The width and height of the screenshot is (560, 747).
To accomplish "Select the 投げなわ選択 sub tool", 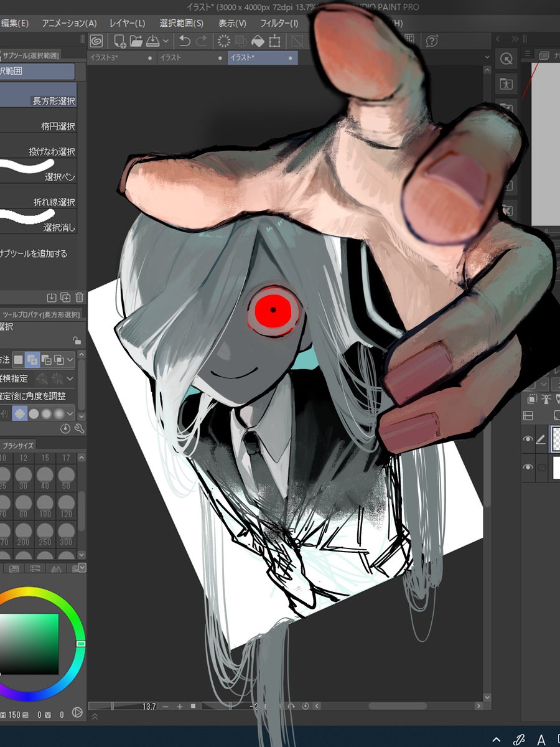I will click(38, 146).
